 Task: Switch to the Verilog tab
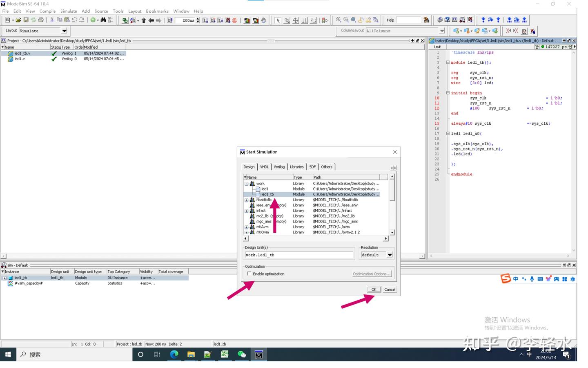tap(279, 167)
